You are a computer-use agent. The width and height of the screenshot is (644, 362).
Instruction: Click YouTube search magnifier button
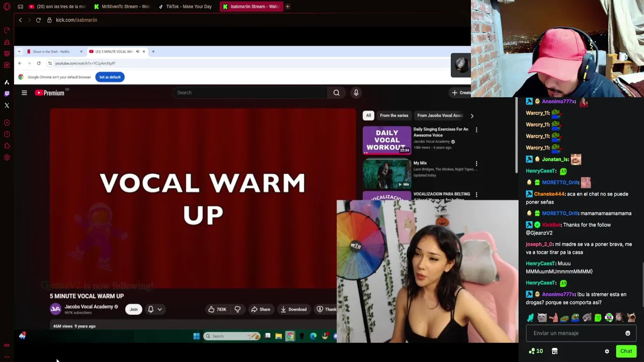(337, 93)
